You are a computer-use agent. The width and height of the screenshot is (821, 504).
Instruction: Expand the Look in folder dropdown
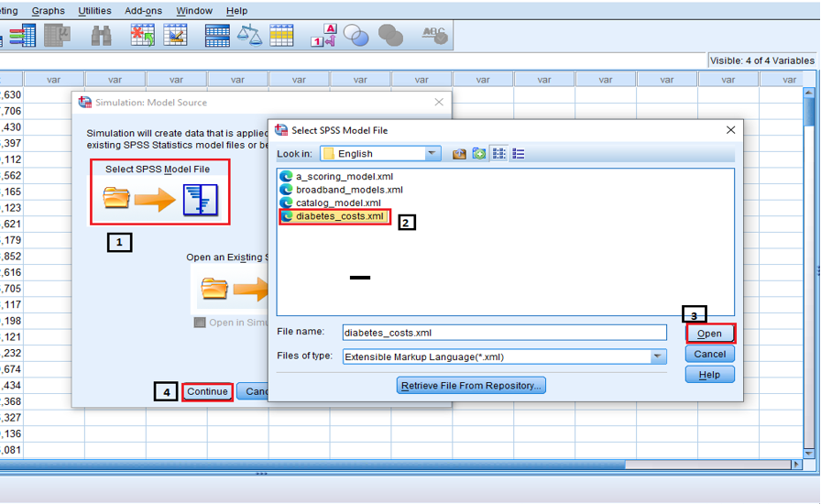point(432,154)
